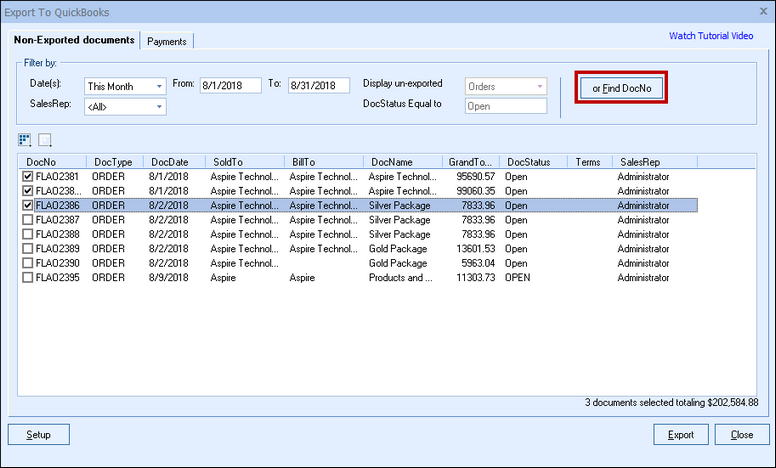Tick the checkbox for FLAO2395
Screen dimensions: 776x468
pos(28,277)
